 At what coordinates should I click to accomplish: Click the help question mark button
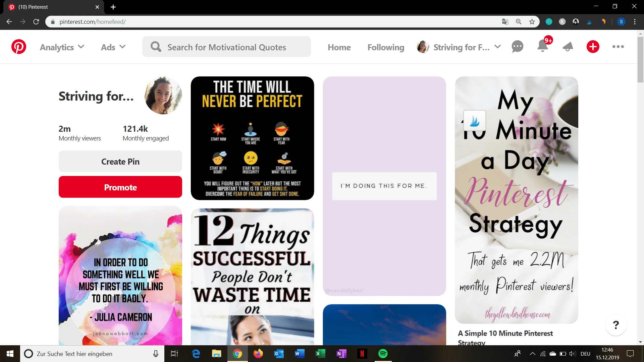[x=615, y=325]
